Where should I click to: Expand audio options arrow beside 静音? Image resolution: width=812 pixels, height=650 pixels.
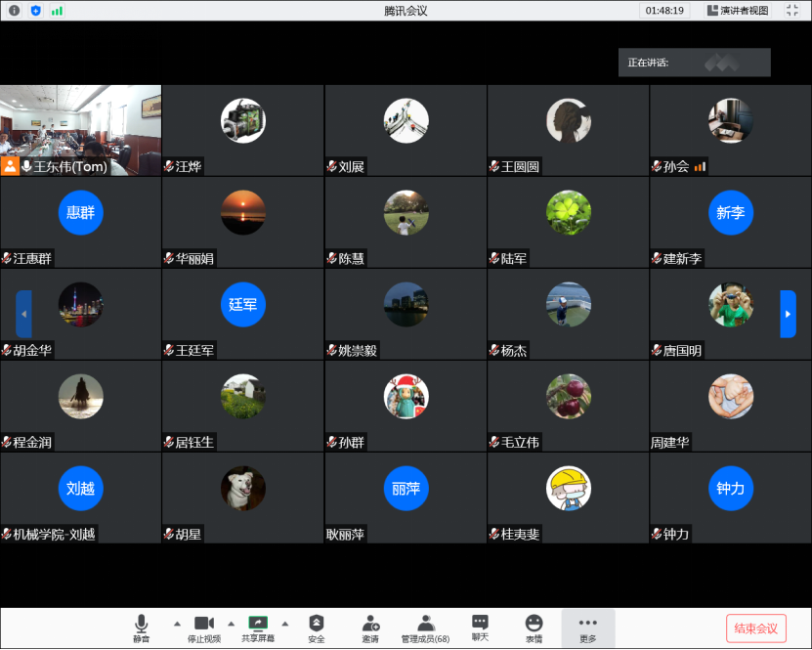tap(177, 623)
